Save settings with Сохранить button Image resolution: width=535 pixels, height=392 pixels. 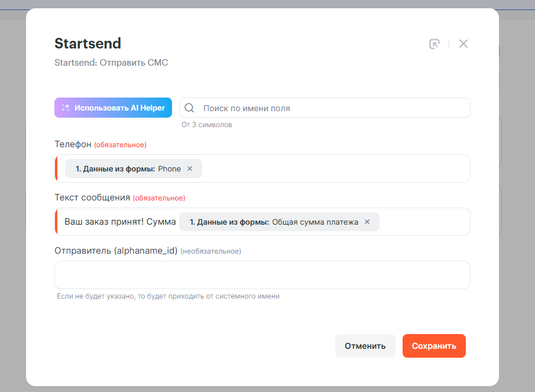[434, 346]
